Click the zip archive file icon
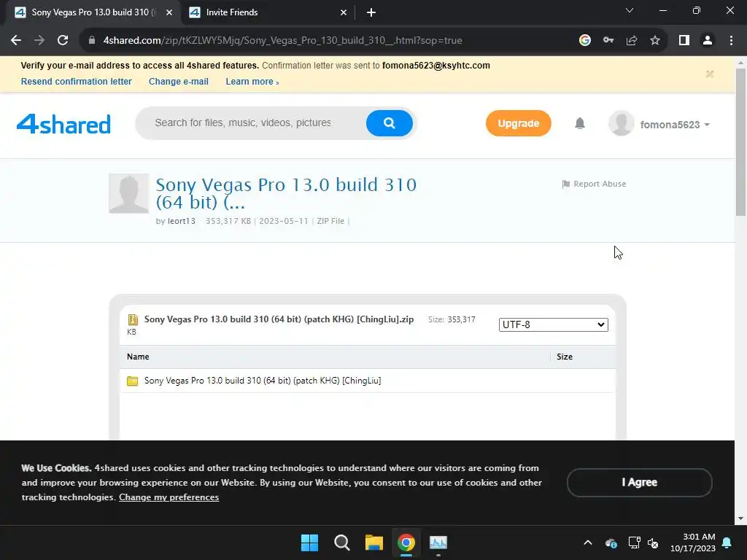The height and width of the screenshot is (560, 747). [x=133, y=319]
